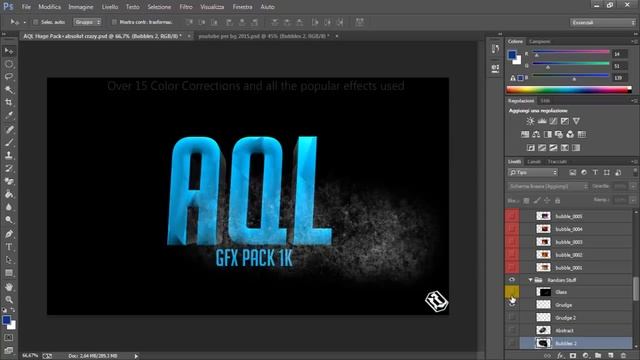Open the layer filter Tipo dropdown
640x360 pixels.
[533, 173]
